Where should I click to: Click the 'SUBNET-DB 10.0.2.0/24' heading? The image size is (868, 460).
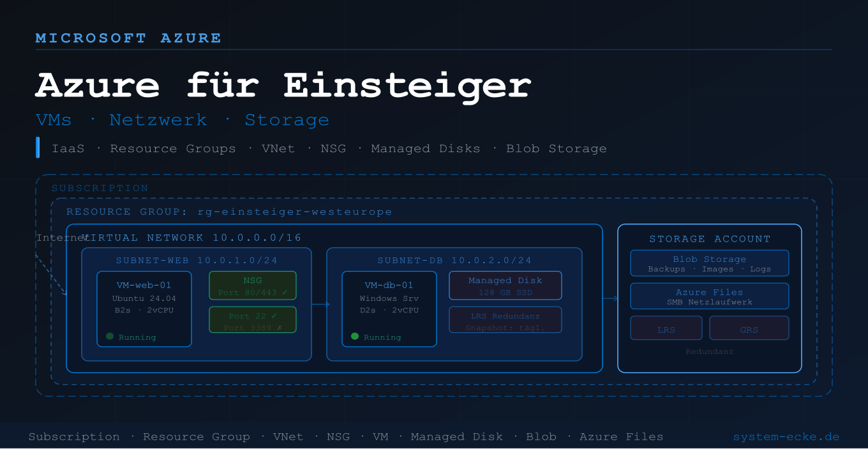(x=454, y=261)
